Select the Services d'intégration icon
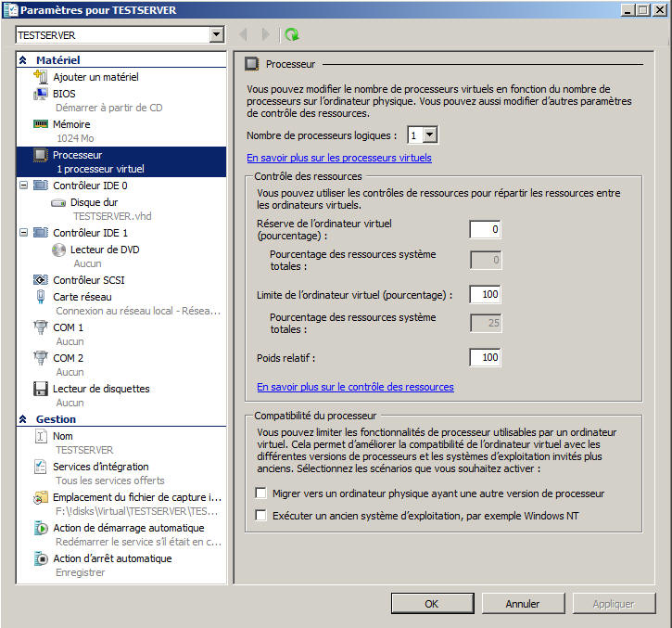672x628 pixels. click(x=41, y=467)
